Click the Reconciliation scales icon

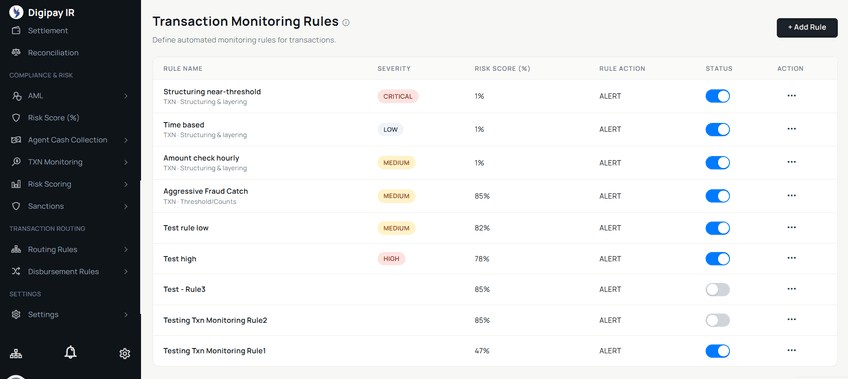click(x=16, y=53)
